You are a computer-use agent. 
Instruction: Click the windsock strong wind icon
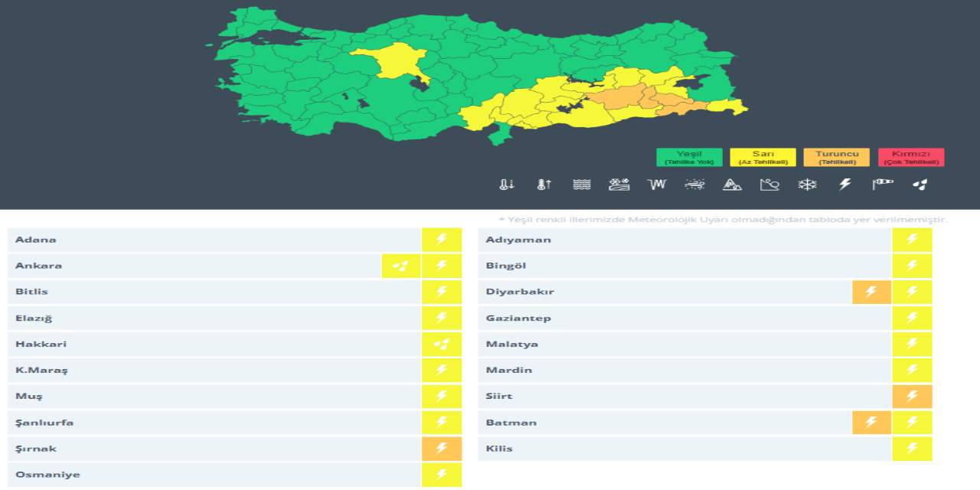tap(883, 185)
